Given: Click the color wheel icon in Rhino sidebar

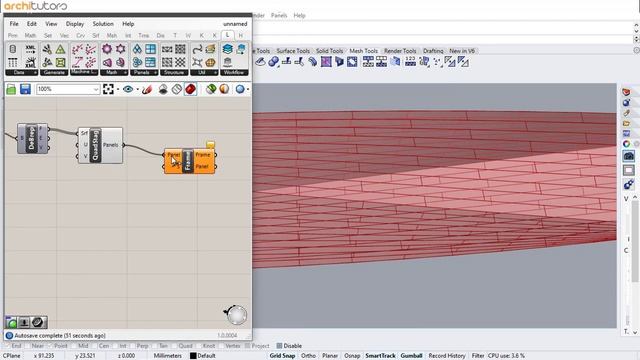Looking at the screenshot, I should tap(627, 144).
